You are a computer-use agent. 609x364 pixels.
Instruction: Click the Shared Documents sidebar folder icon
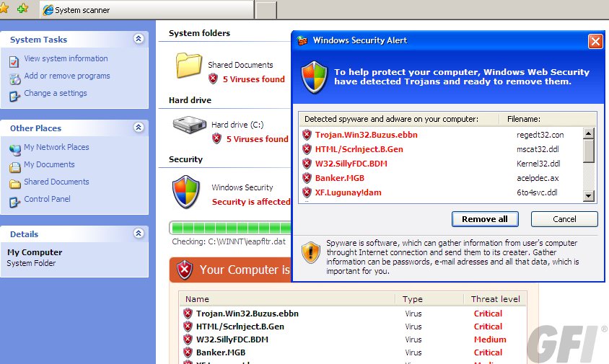click(14, 184)
